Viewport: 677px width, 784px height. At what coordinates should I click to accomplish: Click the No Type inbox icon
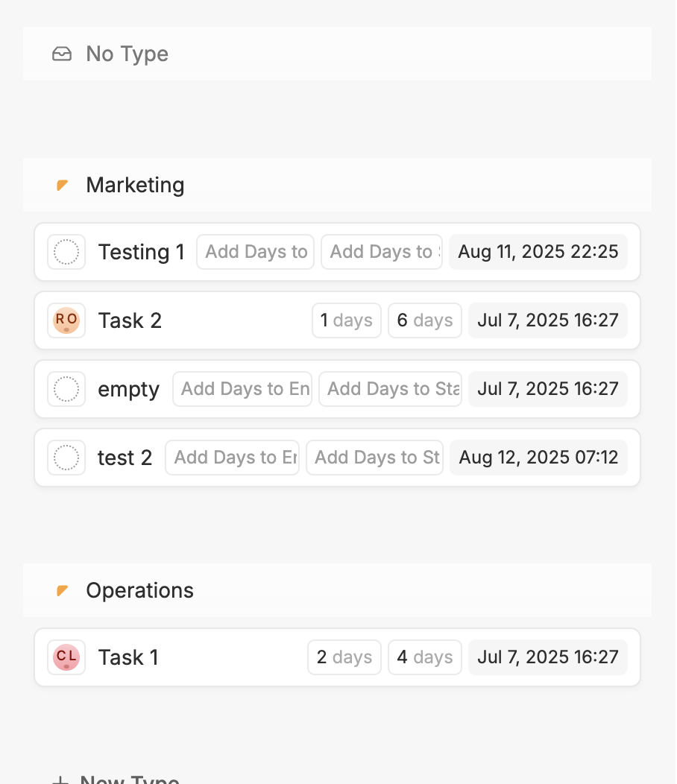[62, 54]
